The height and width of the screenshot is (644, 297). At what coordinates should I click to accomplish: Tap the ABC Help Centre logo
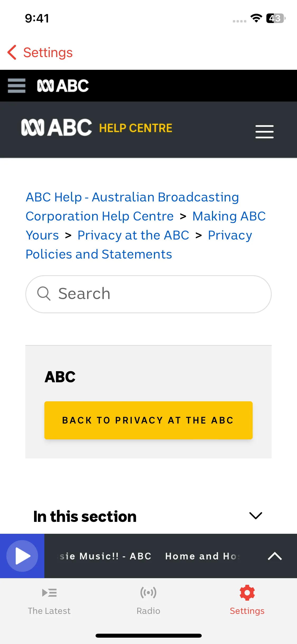(x=97, y=127)
